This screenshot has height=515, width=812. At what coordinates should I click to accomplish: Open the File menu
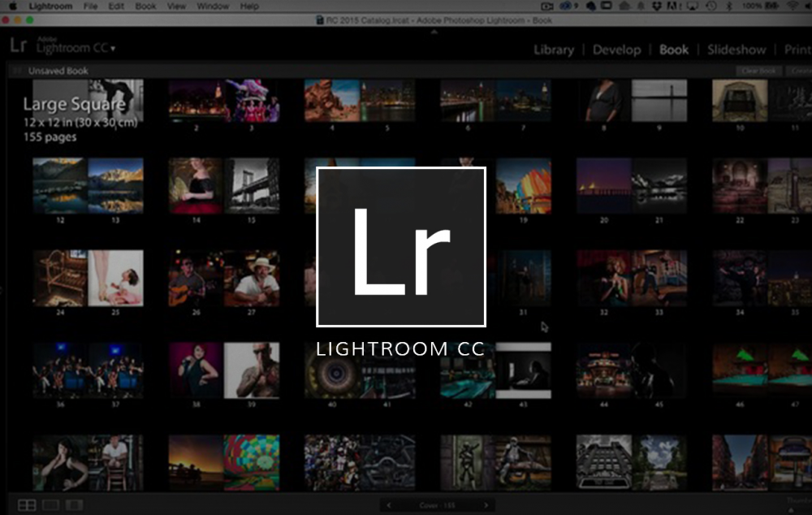coord(91,6)
